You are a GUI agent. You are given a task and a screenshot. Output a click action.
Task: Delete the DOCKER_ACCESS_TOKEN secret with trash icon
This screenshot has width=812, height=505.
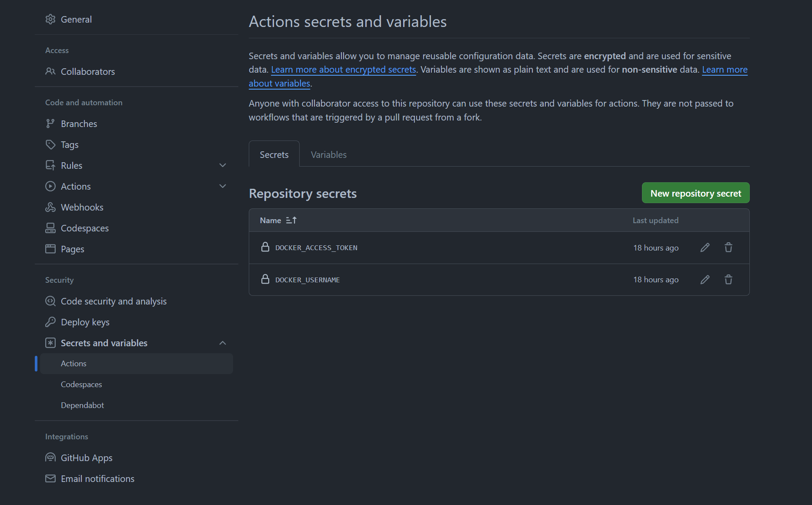(x=728, y=247)
